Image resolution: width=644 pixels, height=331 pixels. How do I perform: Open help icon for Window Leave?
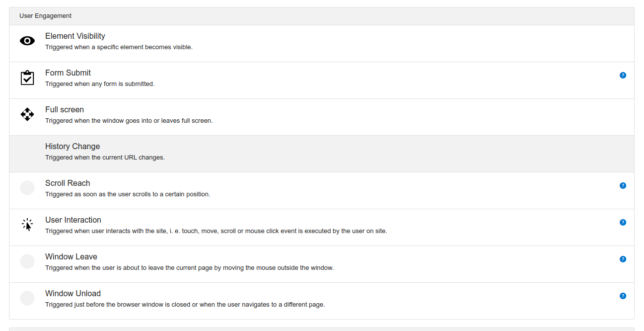(x=623, y=259)
